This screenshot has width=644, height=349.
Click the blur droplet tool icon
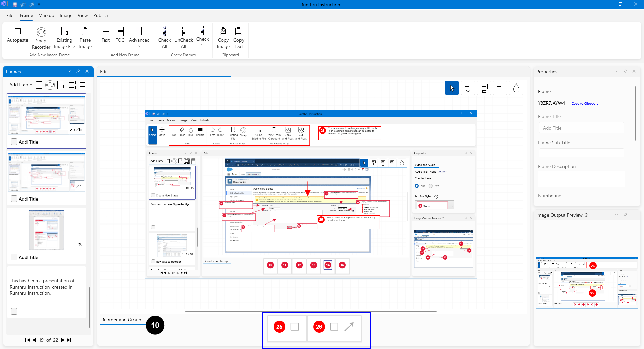pyautogui.click(x=516, y=88)
